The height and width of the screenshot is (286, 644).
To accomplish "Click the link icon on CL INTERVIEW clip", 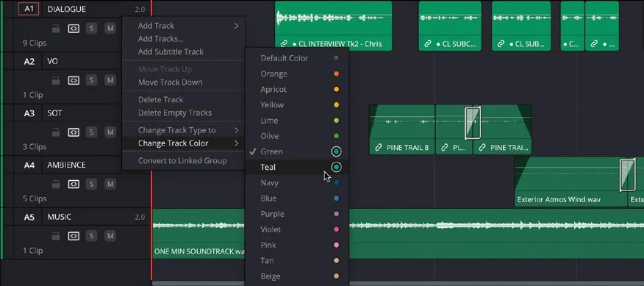I will click(284, 43).
